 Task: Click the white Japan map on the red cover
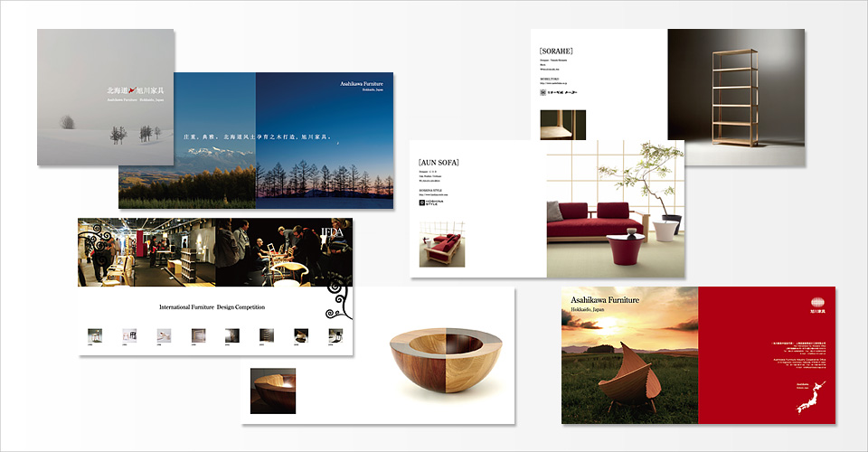click(x=811, y=398)
